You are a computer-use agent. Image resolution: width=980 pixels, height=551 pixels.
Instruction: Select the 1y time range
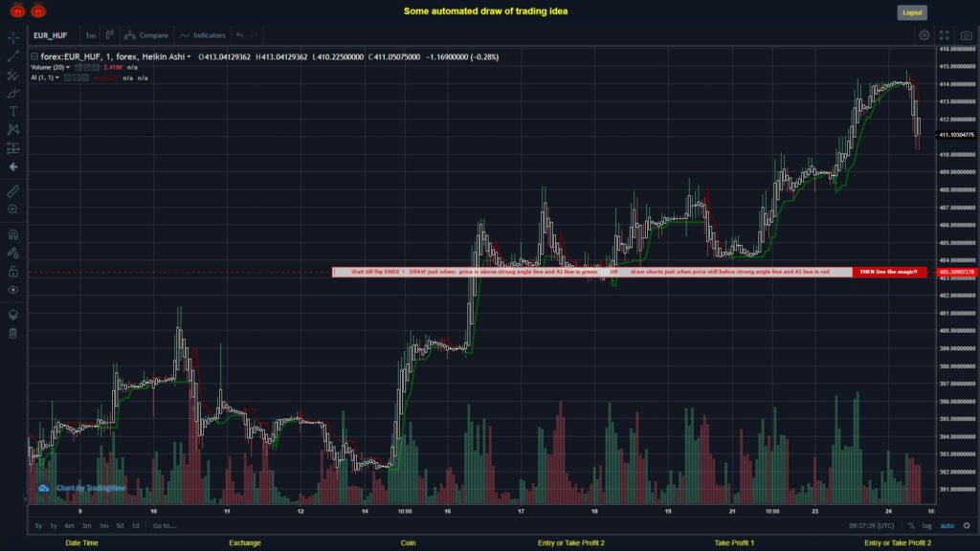[54, 526]
